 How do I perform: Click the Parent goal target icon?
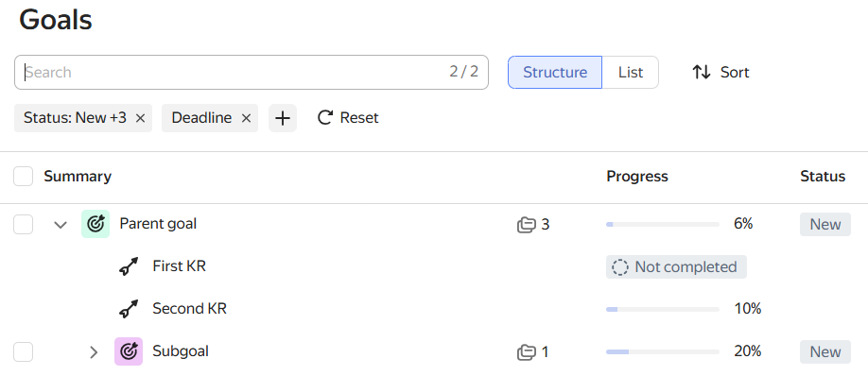tap(95, 224)
